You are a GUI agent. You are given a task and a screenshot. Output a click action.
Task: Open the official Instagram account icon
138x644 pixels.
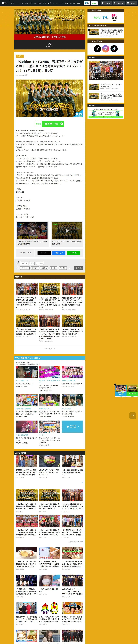(106, 49)
